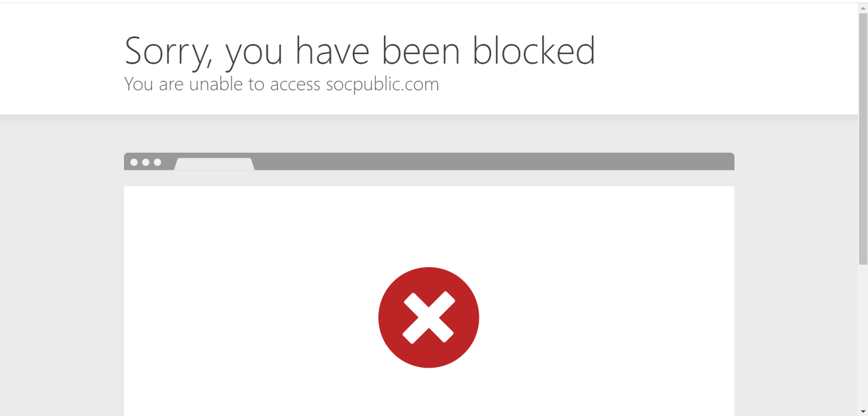Viewport: 868px width, 416px height.
Task: Click the "Sorry, you have been blocked" heading
Action: pyautogui.click(x=360, y=52)
